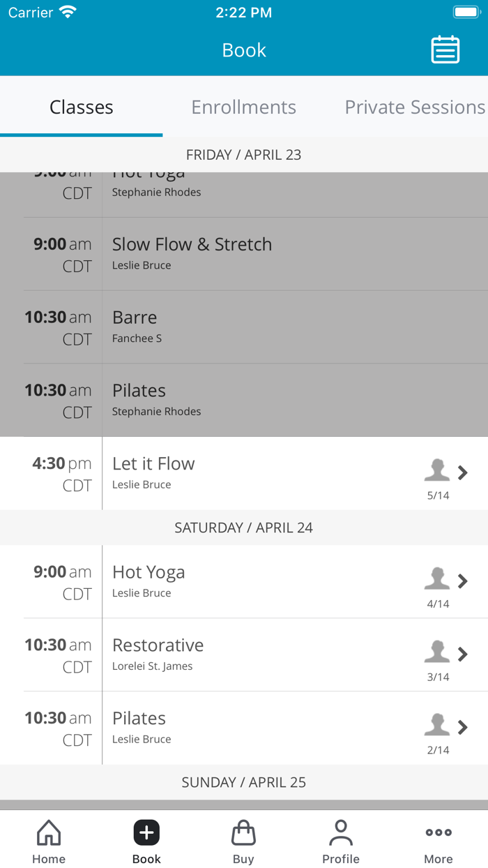The width and height of the screenshot is (488, 868).
Task: Open the Buy shopping bag
Action: (x=243, y=832)
